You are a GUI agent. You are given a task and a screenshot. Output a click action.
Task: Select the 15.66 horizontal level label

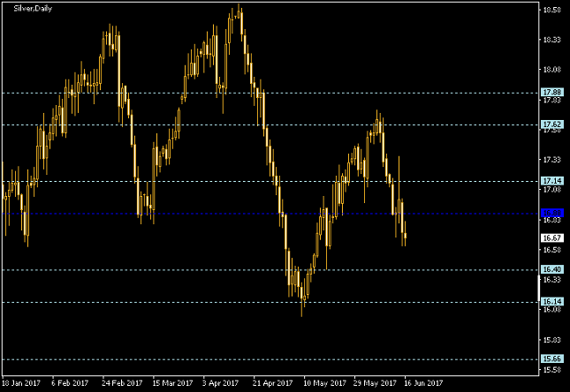click(552, 359)
